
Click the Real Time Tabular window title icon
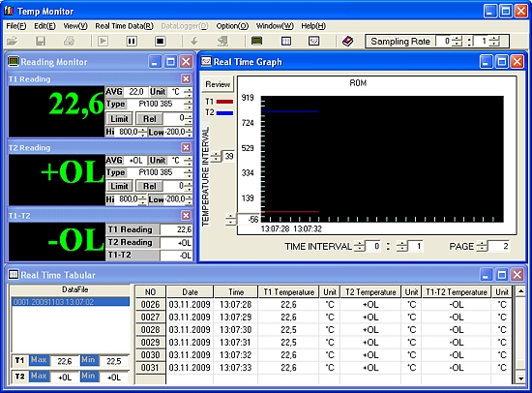click(14, 275)
